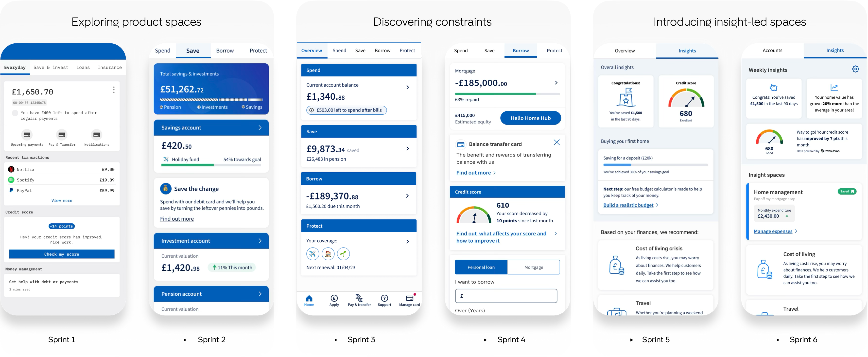
Task: Select the Personal loan toggle option
Action: pos(481,267)
